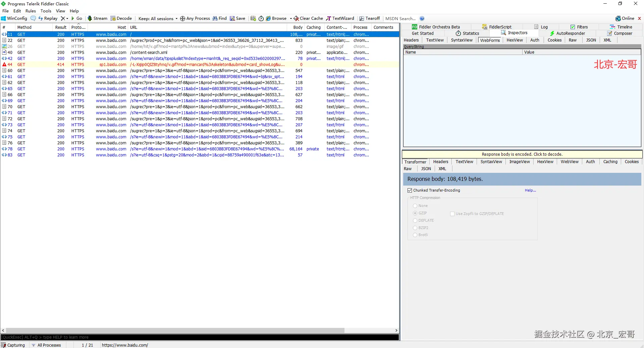Click the Tearoff icon
The width and height of the screenshot is (644, 348).
362,18
